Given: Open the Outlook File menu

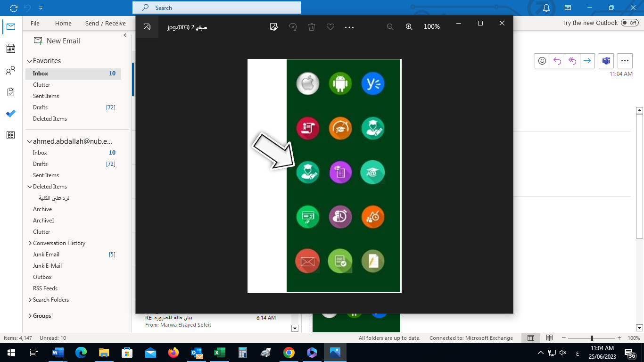Looking at the screenshot, I should tap(35, 23).
